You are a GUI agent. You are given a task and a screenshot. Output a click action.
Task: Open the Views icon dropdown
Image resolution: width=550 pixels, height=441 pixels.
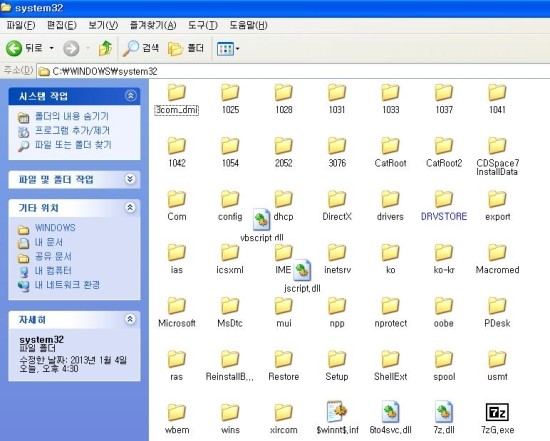[x=228, y=49]
